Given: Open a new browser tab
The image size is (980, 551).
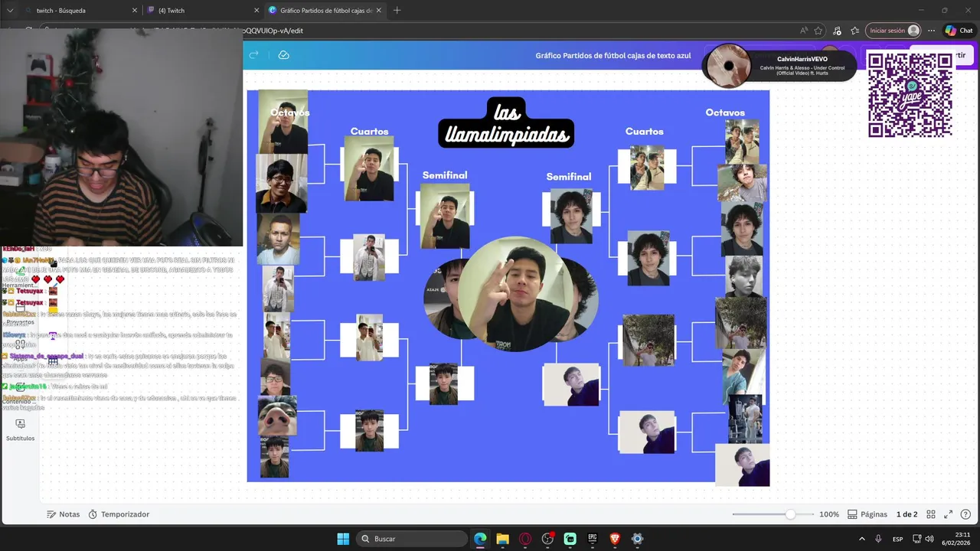Looking at the screenshot, I should pos(397,11).
